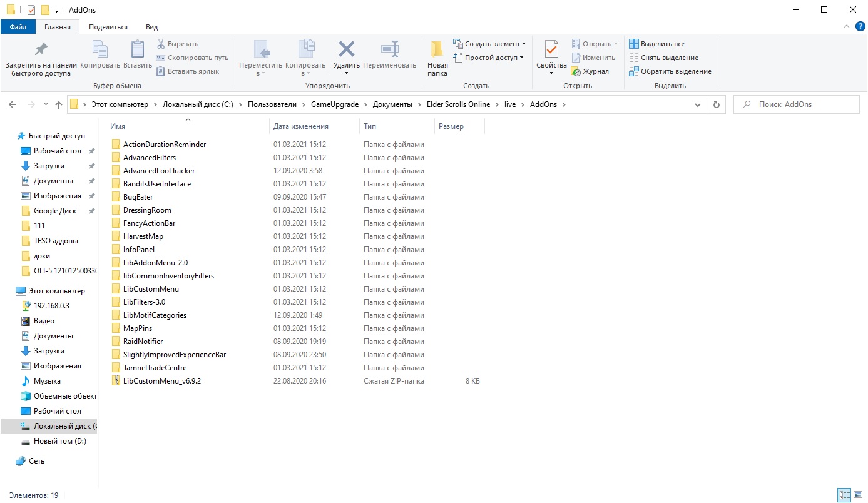Switch to Главная ribbon tab
The image size is (868, 503).
tap(58, 27)
